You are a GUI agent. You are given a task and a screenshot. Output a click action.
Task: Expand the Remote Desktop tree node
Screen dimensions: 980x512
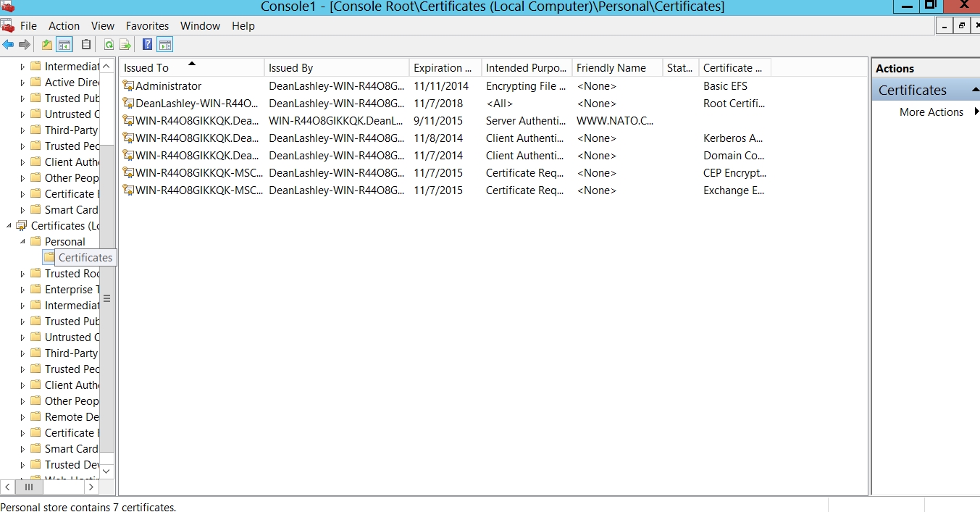22,417
